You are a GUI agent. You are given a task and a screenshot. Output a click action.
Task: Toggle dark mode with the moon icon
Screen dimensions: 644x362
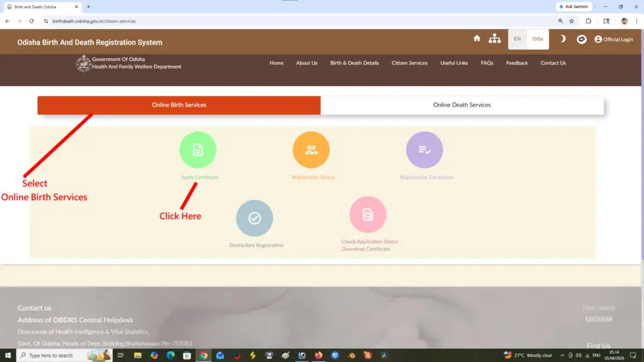click(563, 39)
